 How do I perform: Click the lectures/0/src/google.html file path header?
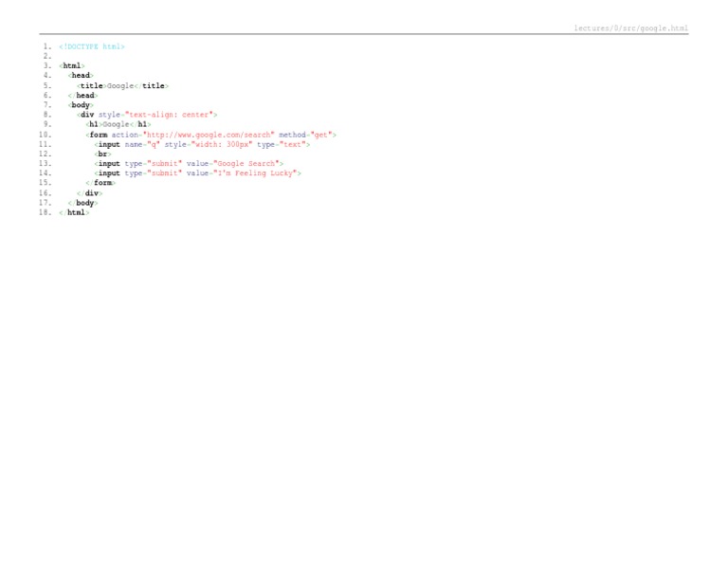pos(630,28)
